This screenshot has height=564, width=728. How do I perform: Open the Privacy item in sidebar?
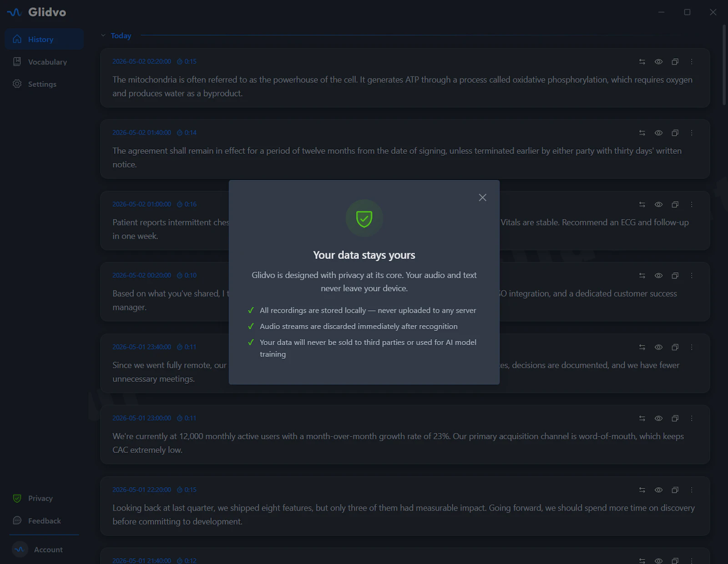pyautogui.click(x=44, y=498)
